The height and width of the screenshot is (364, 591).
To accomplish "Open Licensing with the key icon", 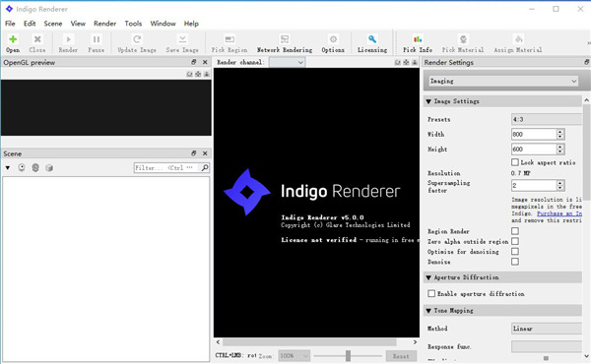I will (x=372, y=39).
